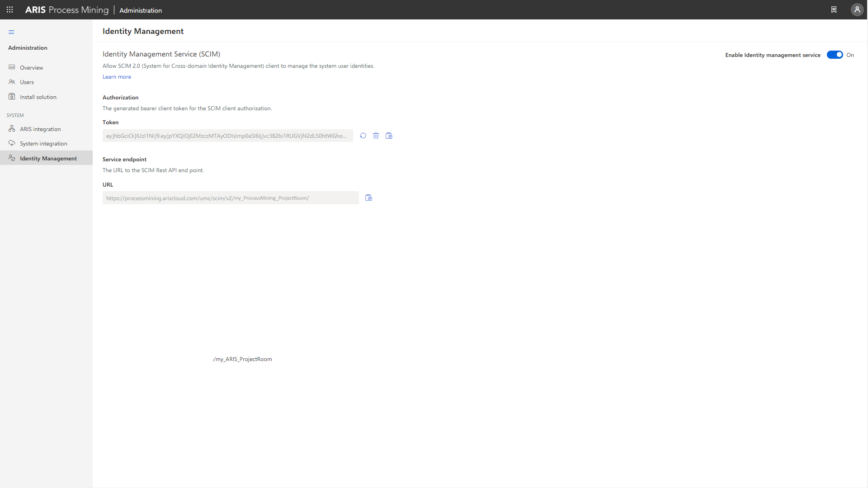The height and width of the screenshot is (488, 868).
Task: Click the Identity Management page title
Action: [143, 31]
